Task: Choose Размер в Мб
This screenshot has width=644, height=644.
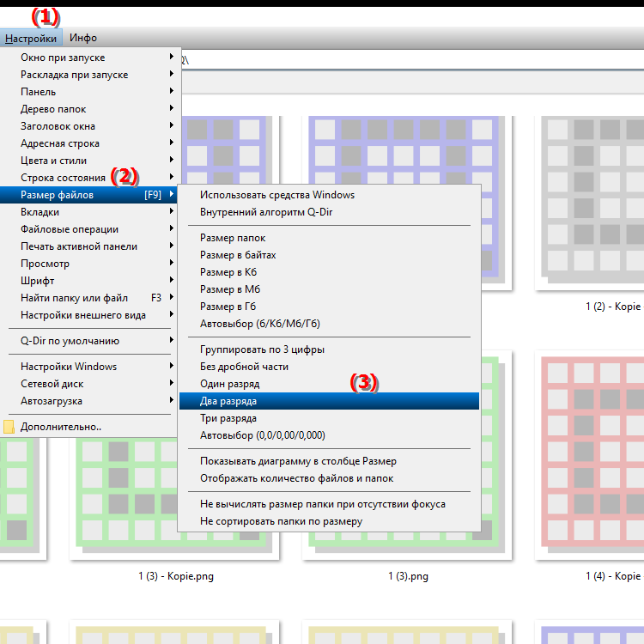Action: point(329,289)
